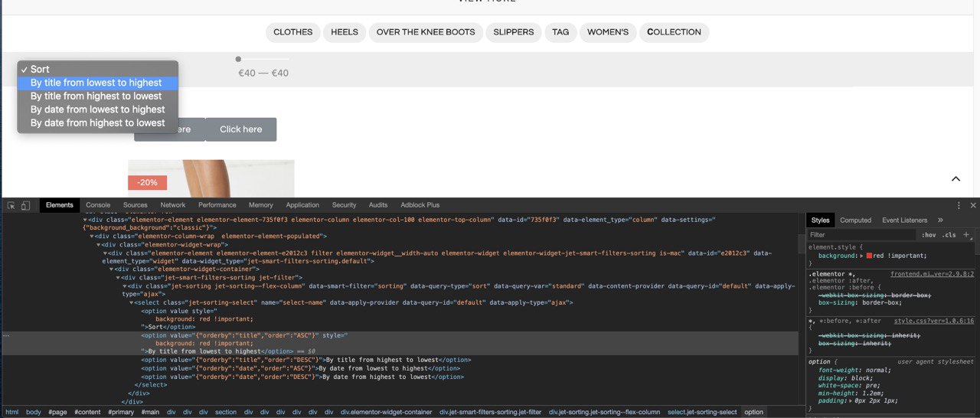Open the Audits tab
Image resolution: width=980 pixels, height=418 pixels.
[378, 205]
